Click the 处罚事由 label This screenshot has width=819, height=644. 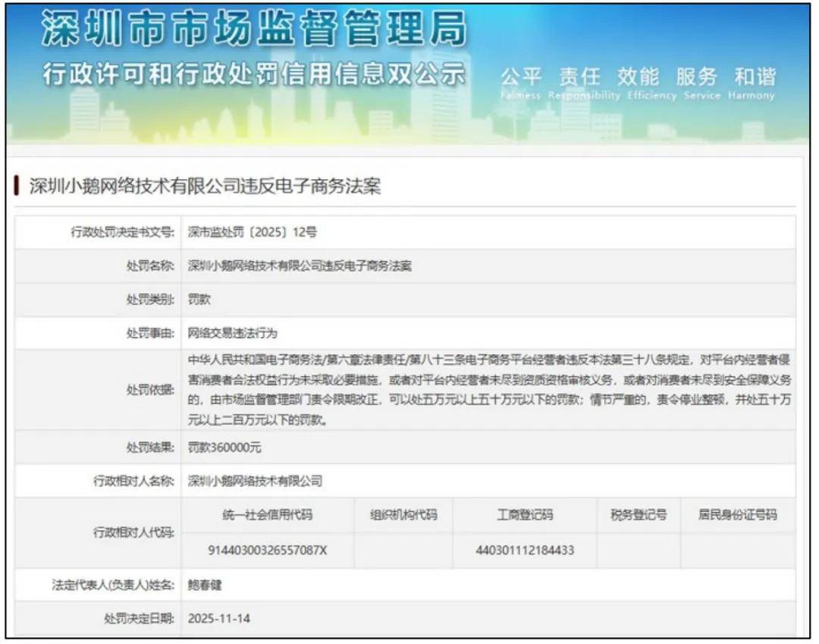pos(150,333)
